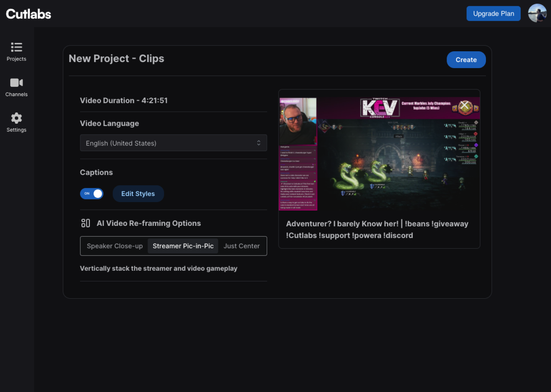
Task: Click the 'Video Duration - 4:21:51' text
Action: coord(124,101)
